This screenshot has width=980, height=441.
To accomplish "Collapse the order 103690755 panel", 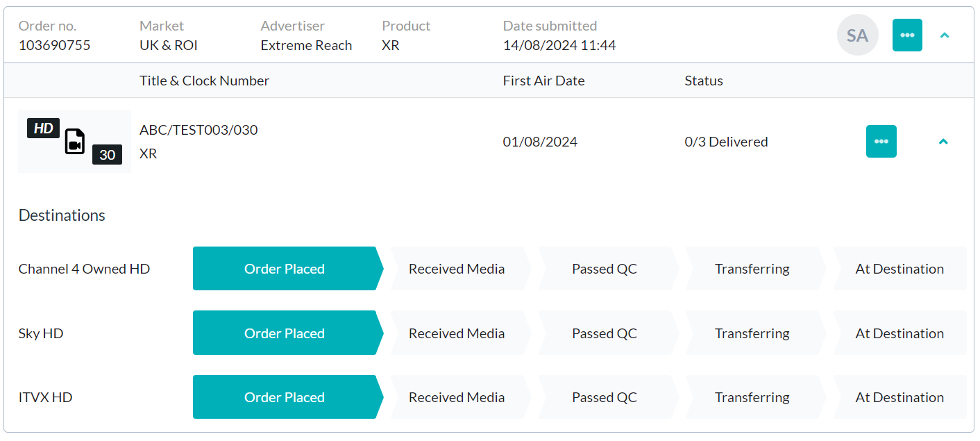I will coord(945,35).
